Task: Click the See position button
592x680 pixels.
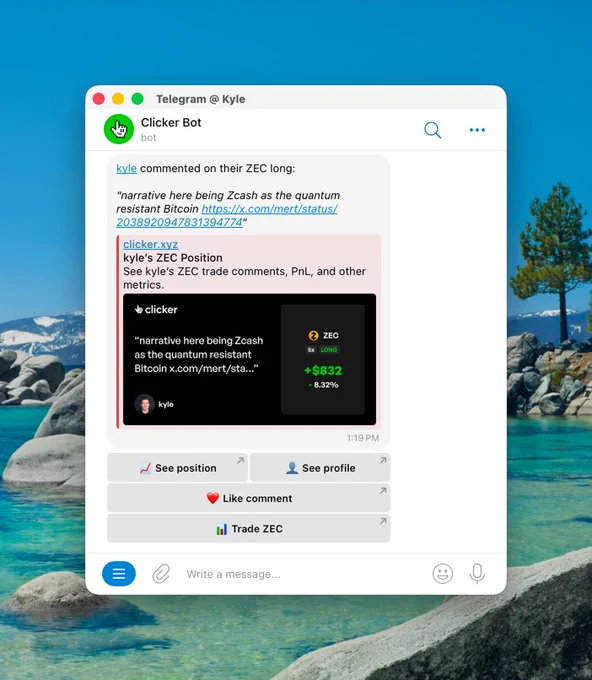Action: (177, 468)
